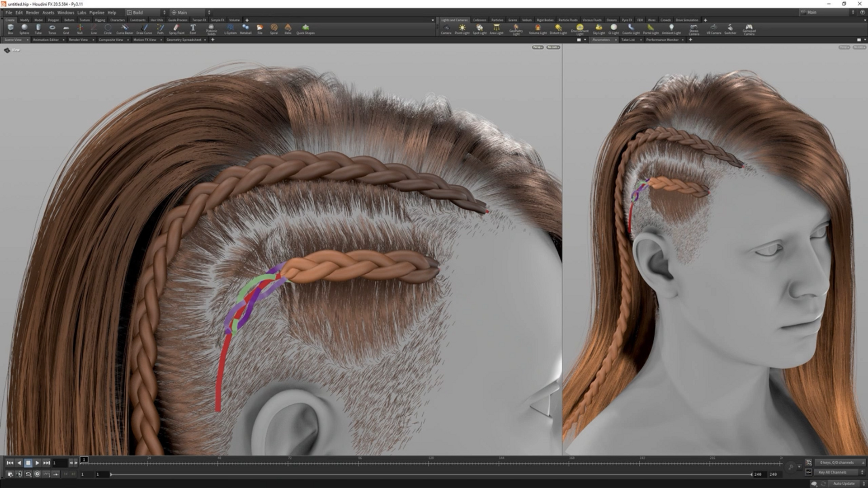
Task: Toggle real-time playback button
Action: click(x=38, y=474)
